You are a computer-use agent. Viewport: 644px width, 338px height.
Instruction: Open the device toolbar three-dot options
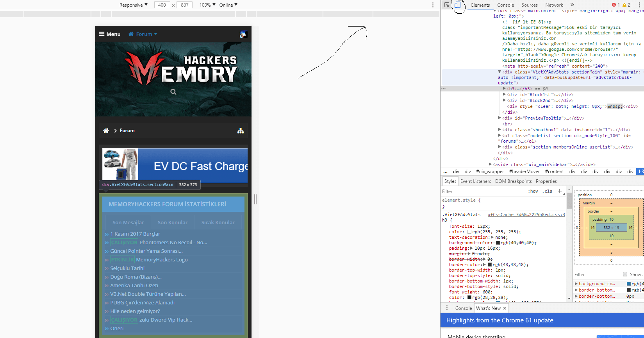pos(433,5)
